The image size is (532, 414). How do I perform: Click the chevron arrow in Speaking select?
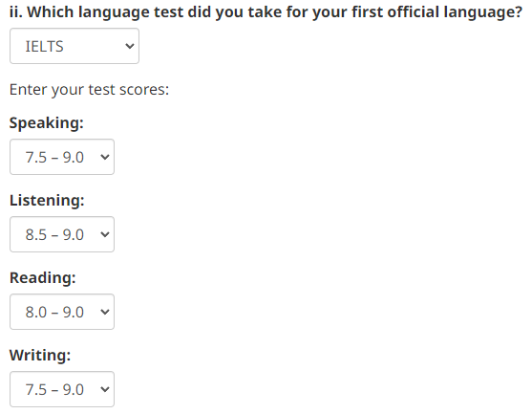pyautogui.click(x=105, y=157)
